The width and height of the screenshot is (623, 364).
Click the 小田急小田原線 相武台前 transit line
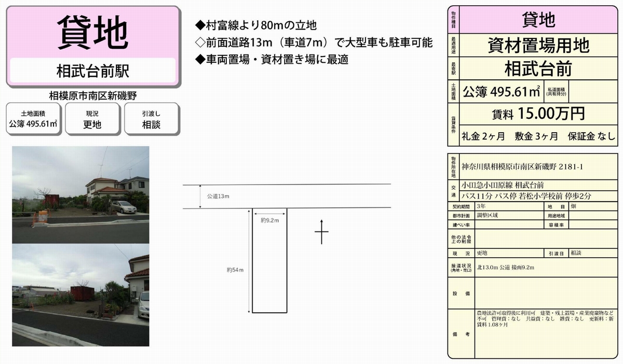coord(503,185)
